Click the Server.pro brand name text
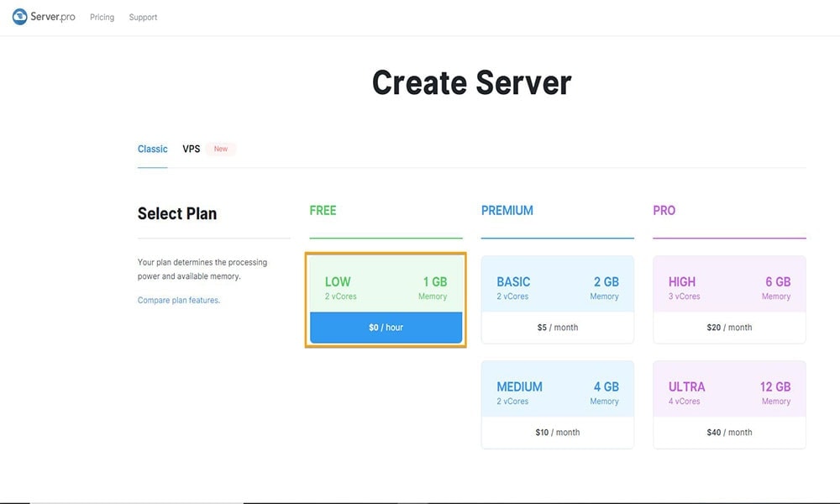Screen dimensions: 840x504 (52, 17)
